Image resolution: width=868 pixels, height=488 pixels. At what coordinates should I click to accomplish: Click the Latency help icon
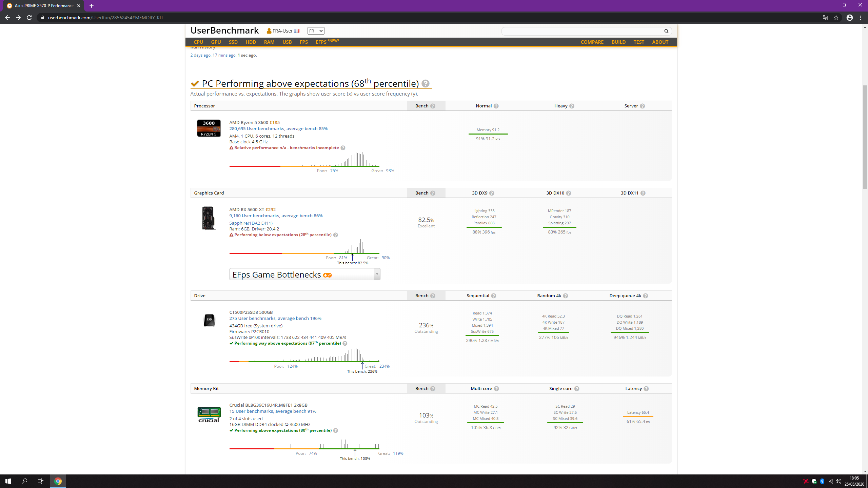pos(646,389)
